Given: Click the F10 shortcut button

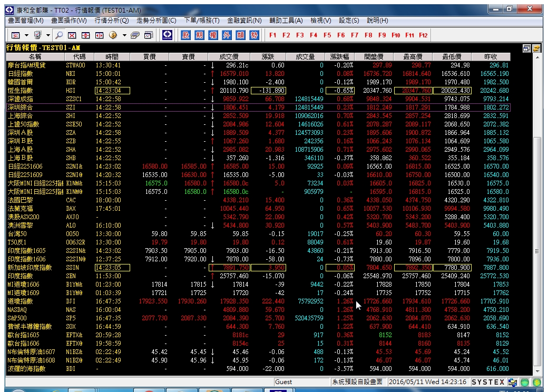Looking at the screenshot, I should point(396,35).
